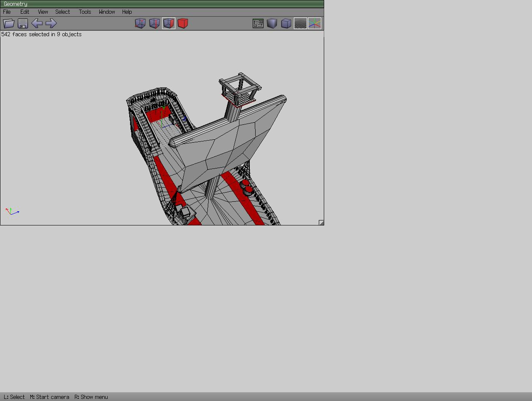Open the Select menu
Image resolution: width=532 pixels, height=401 pixels.
pyautogui.click(x=63, y=12)
